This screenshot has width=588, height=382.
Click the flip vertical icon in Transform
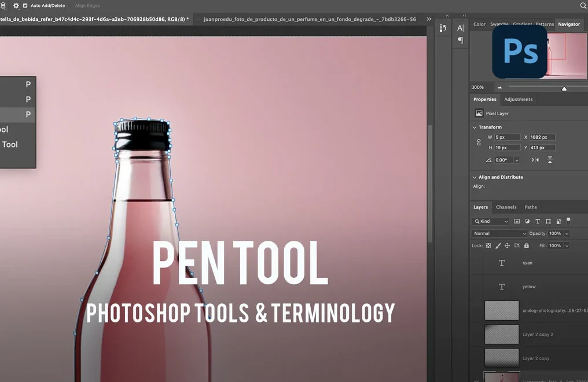550,160
